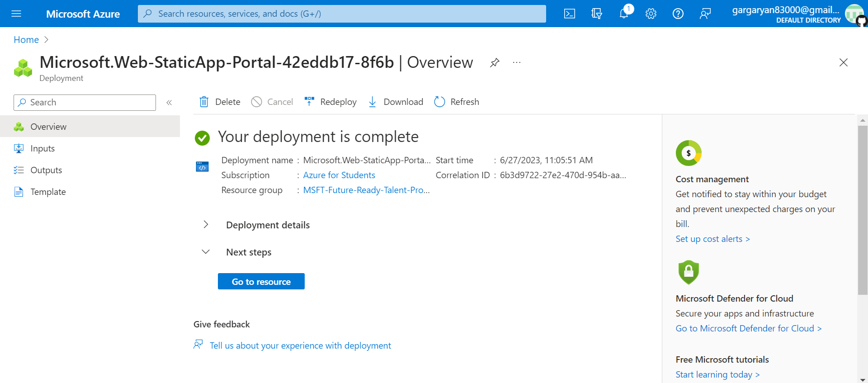Click the top bar Feedback icon
Image resolution: width=868 pixels, height=383 pixels.
pos(705,14)
